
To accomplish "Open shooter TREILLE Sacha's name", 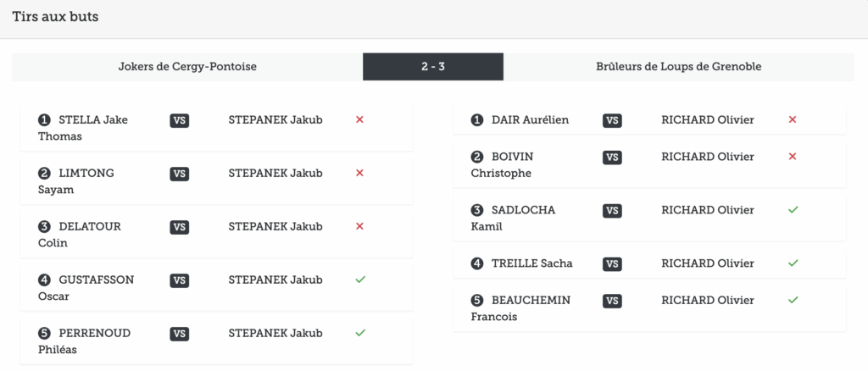I will (531, 263).
